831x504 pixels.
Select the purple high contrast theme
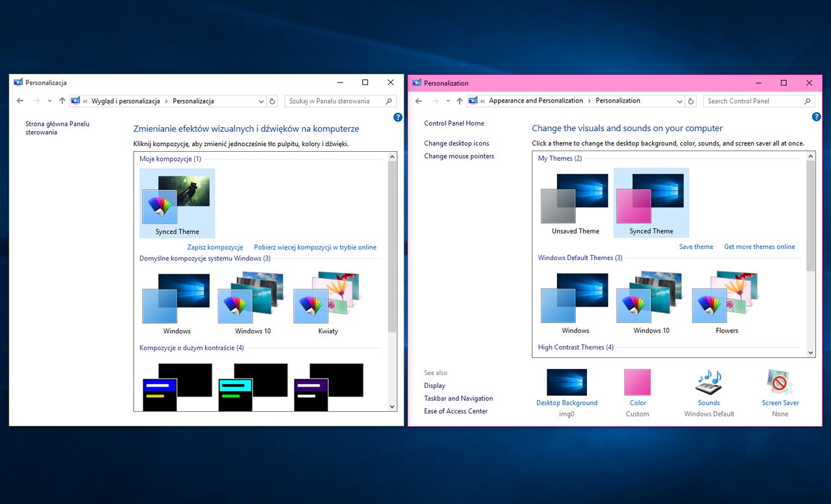[328, 387]
